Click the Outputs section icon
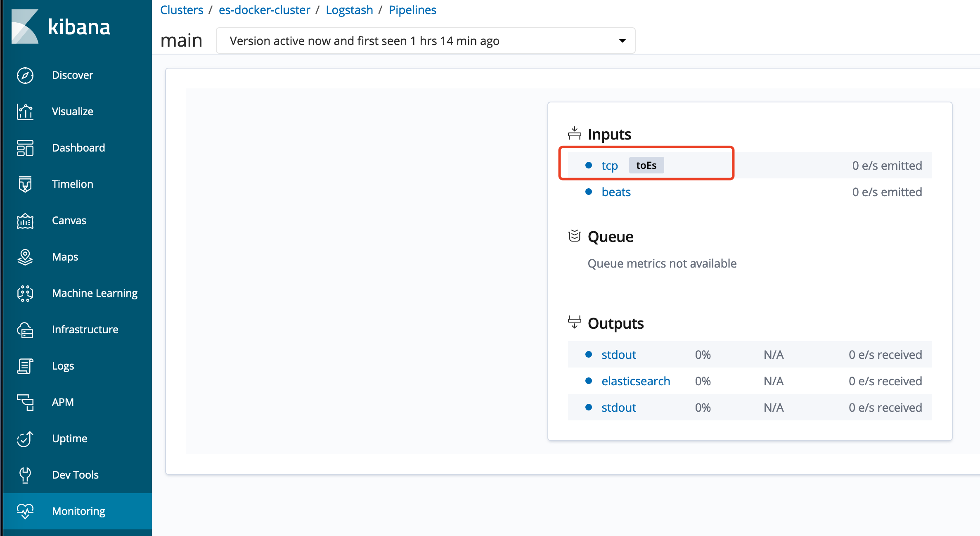 click(575, 323)
